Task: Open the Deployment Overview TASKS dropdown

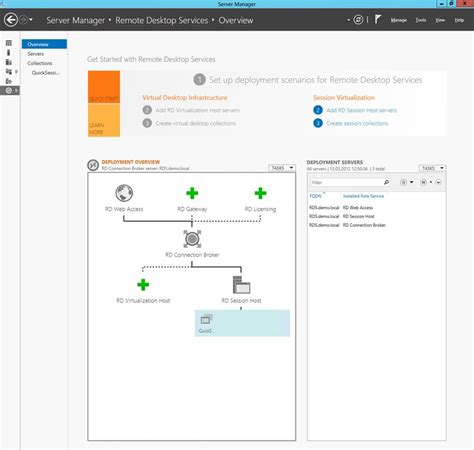Action: (x=282, y=168)
